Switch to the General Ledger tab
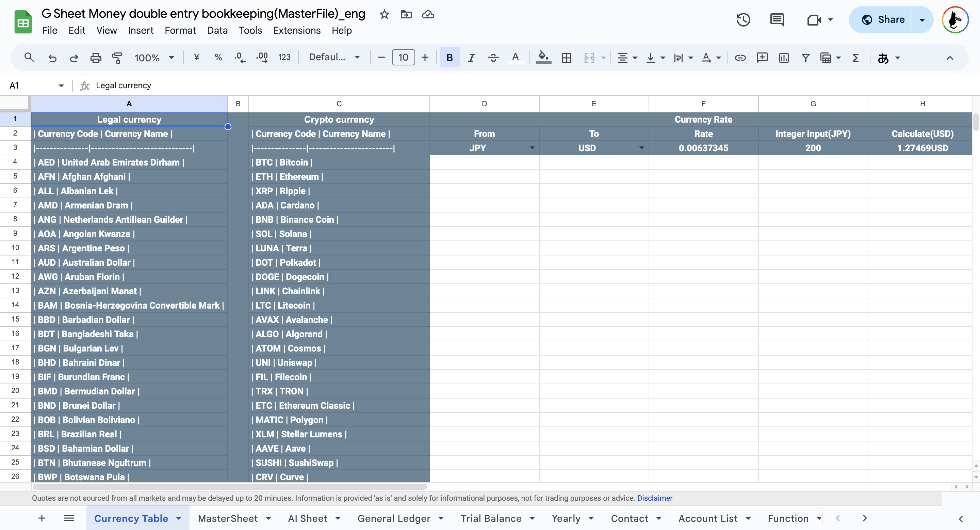 [394, 518]
